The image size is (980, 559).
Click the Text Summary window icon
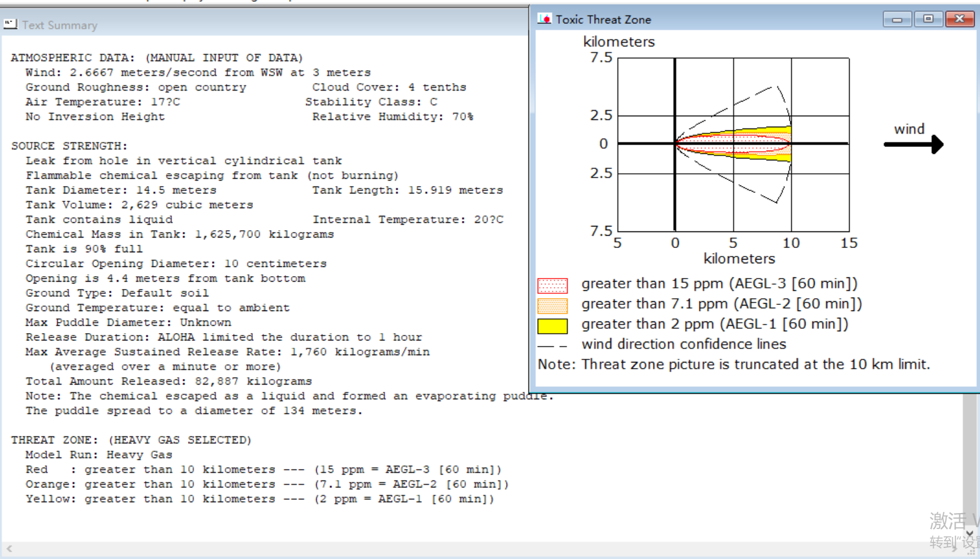[x=10, y=24]
